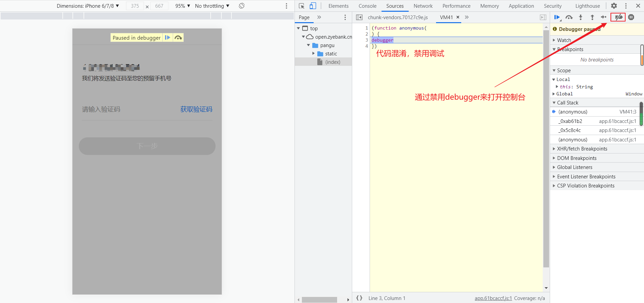
Task: Click resume button in Paused in debugger overlay
Action: click(168, 38)
